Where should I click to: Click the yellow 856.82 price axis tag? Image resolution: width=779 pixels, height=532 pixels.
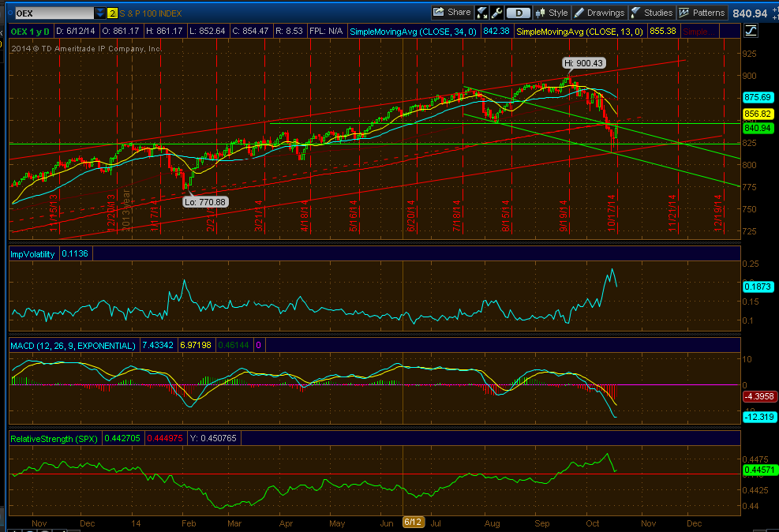pyautogui.click(x=757, y=114)
